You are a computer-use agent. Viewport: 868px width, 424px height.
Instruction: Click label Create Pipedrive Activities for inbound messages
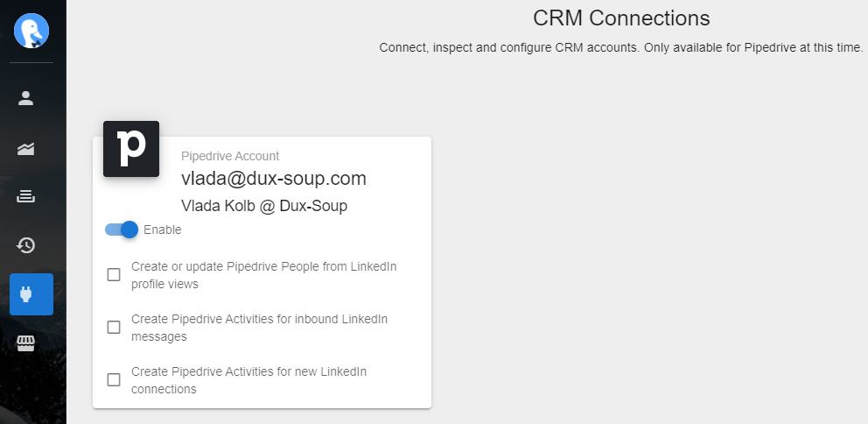tap(260, 328)
